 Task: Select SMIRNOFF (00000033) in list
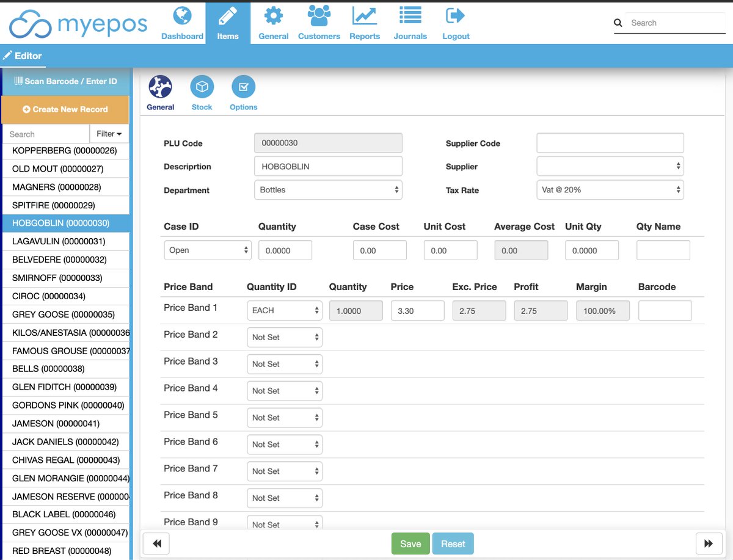point(65,278)
